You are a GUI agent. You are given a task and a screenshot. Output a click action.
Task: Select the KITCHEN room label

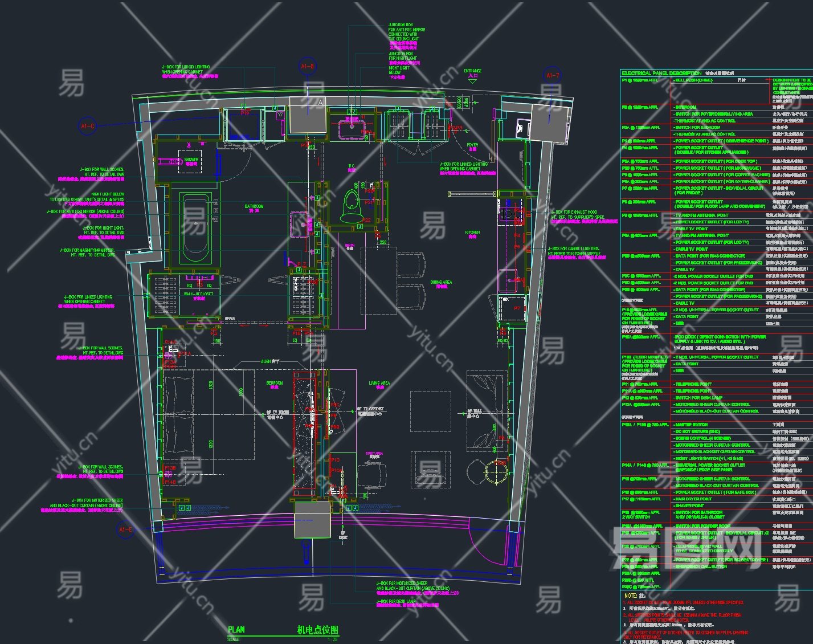pos(472,233)
